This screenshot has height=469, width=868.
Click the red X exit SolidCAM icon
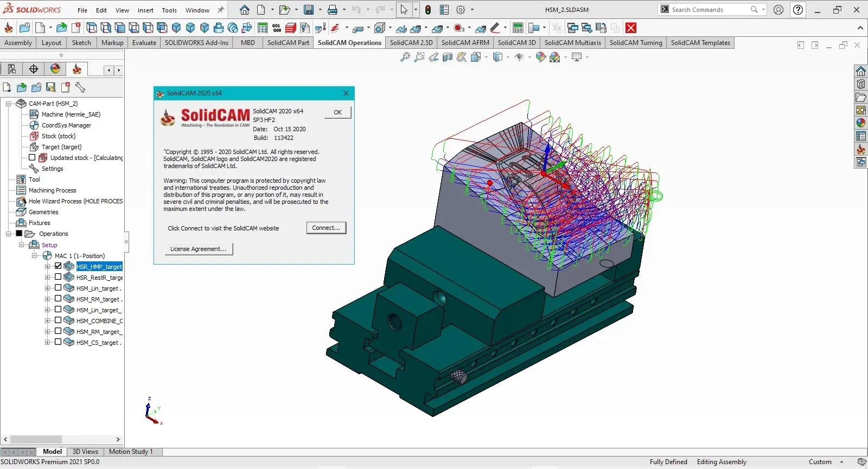(x=630, y=28)
